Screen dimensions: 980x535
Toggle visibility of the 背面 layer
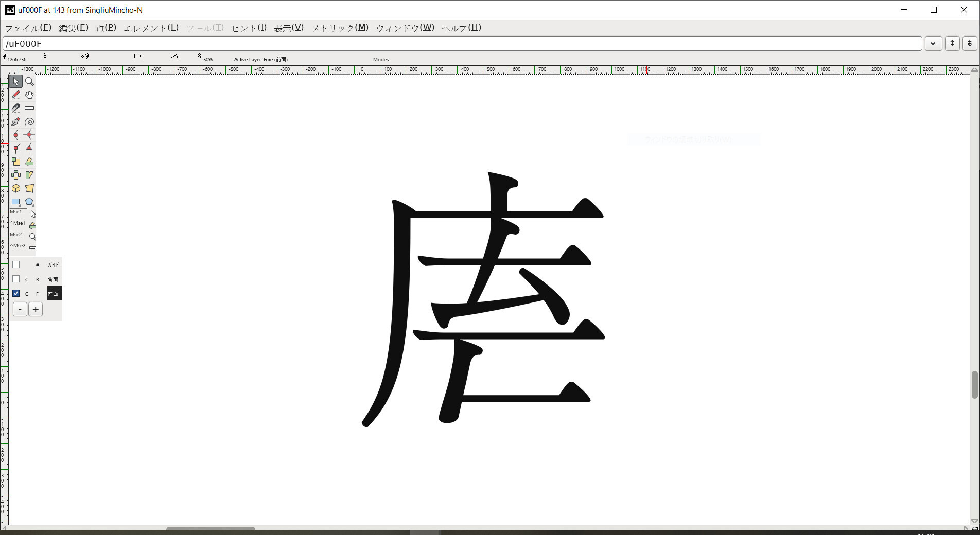click(x=16, y=279)
